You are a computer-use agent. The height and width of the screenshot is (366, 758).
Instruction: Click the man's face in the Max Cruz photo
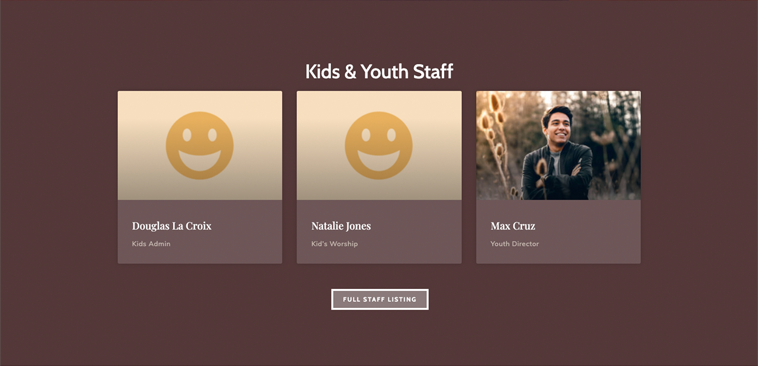[558, 126]
